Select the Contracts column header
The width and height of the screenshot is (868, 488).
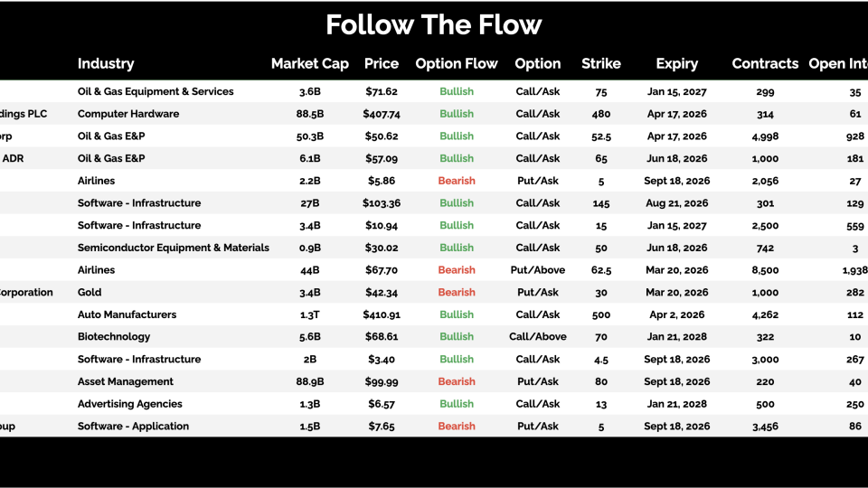point(765,63)
